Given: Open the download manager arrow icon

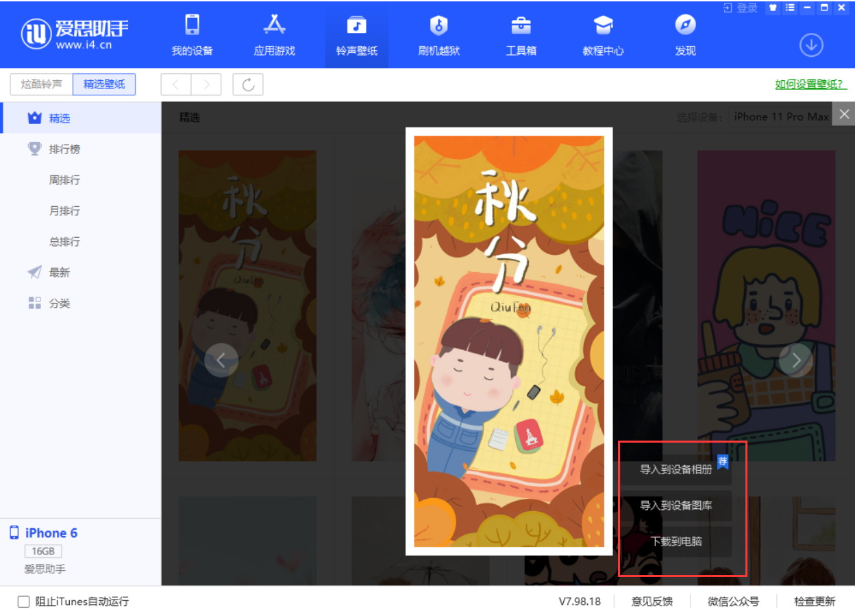Looking at the screenshot, I should click(811, 45).
